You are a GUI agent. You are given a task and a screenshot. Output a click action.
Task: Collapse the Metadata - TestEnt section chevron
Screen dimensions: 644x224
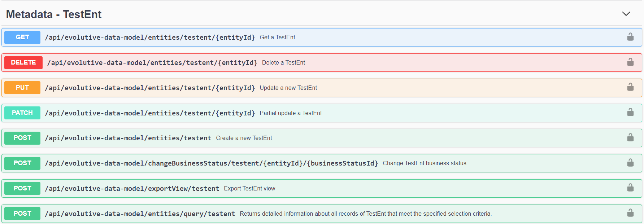(626, 14)
